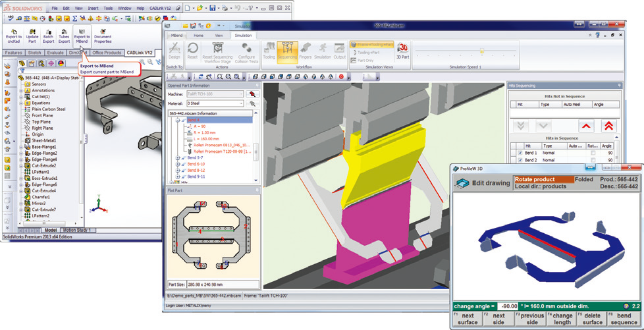The image size is (644, 330).
Task: Select Part Only simulation view
Action: [x=362, y=60]
